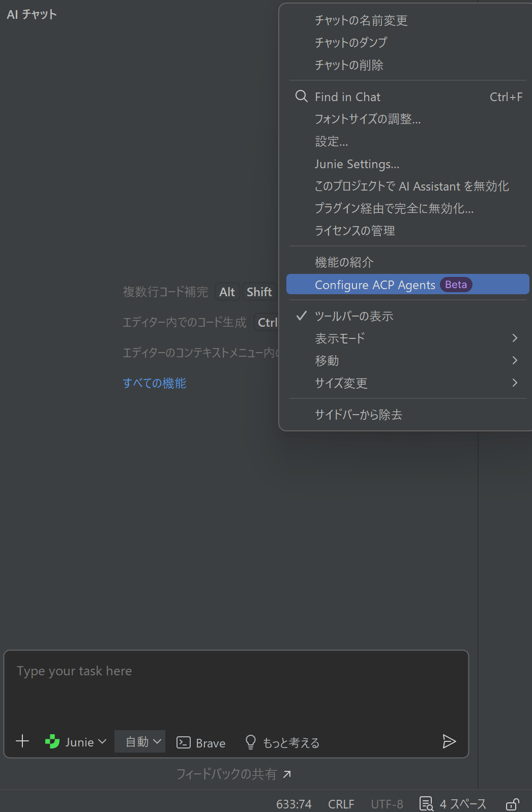Expand the サイズ変更 submenu
Image resolution: width=532 pixels, height=812 pixels.
coord(407,383)
